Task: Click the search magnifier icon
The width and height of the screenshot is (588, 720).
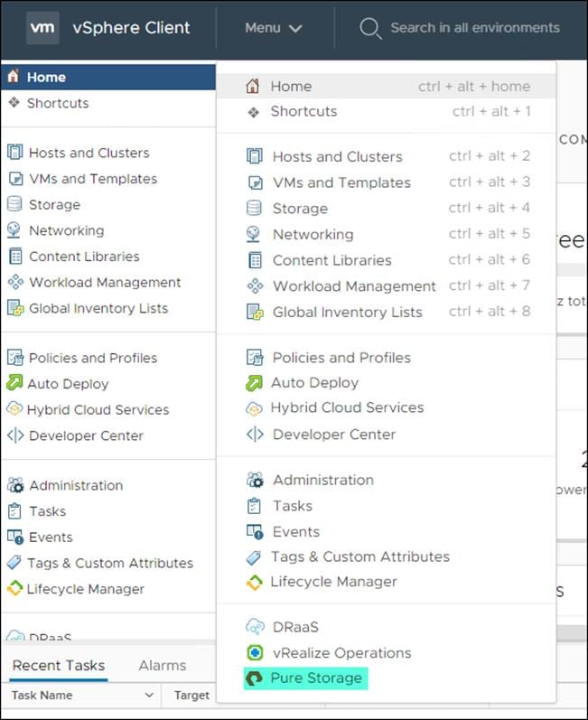Action: (x=370, y=28)
